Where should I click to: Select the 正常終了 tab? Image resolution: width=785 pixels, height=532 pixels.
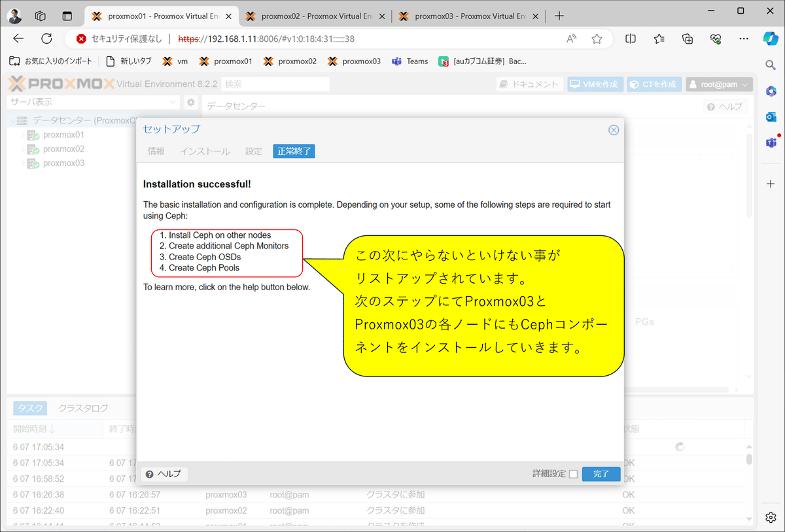294,151
